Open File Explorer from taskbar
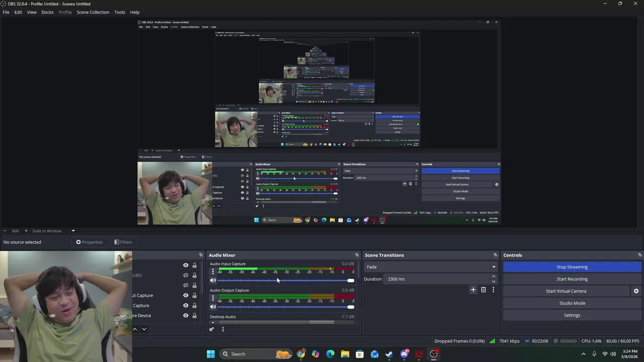This screenshot has height=362, width=644. point(345,354)
